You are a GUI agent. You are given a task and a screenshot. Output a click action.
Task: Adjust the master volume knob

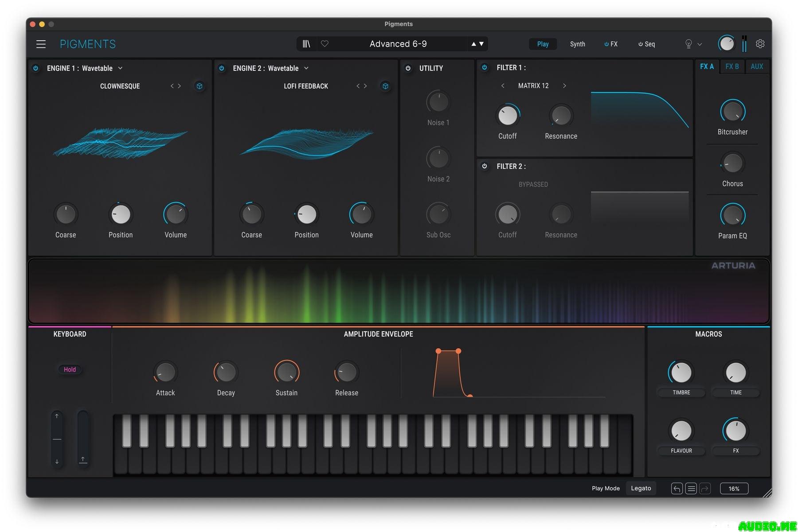click(x=726, y=43)
